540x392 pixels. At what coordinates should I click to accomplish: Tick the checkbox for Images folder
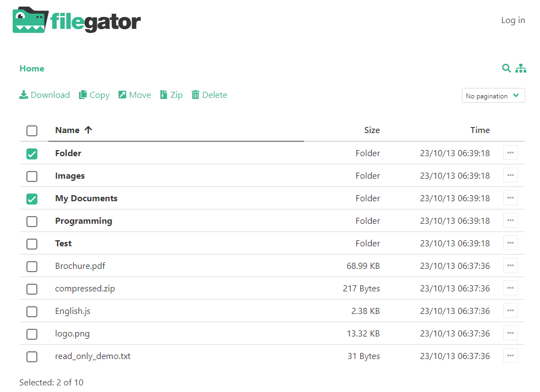pos(32,176)
